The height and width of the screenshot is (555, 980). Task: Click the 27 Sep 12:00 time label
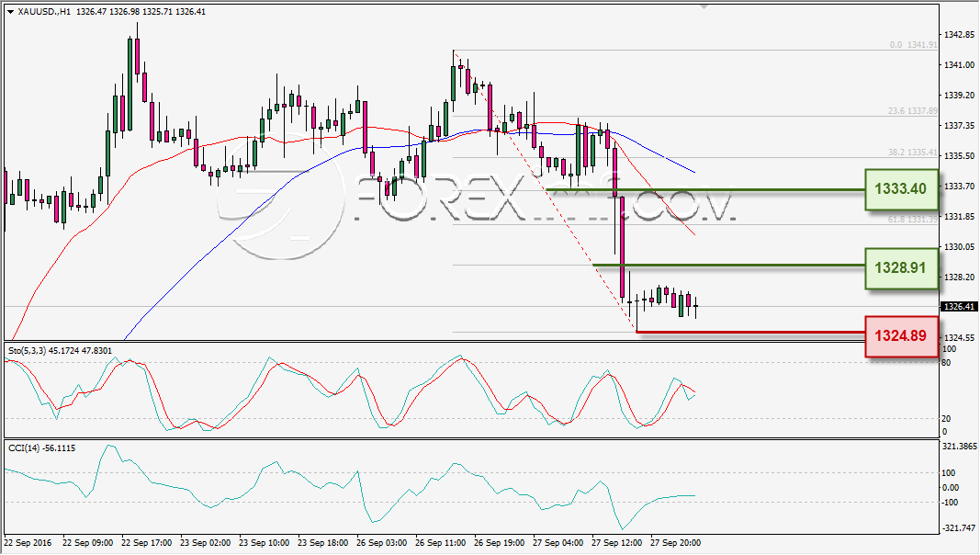click(x=616, y=542)
